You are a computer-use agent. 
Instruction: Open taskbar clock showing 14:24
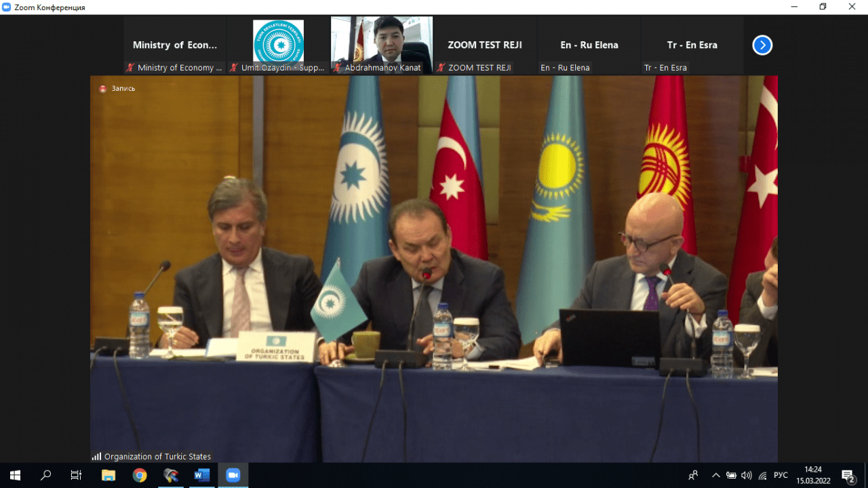coord(812,475)
